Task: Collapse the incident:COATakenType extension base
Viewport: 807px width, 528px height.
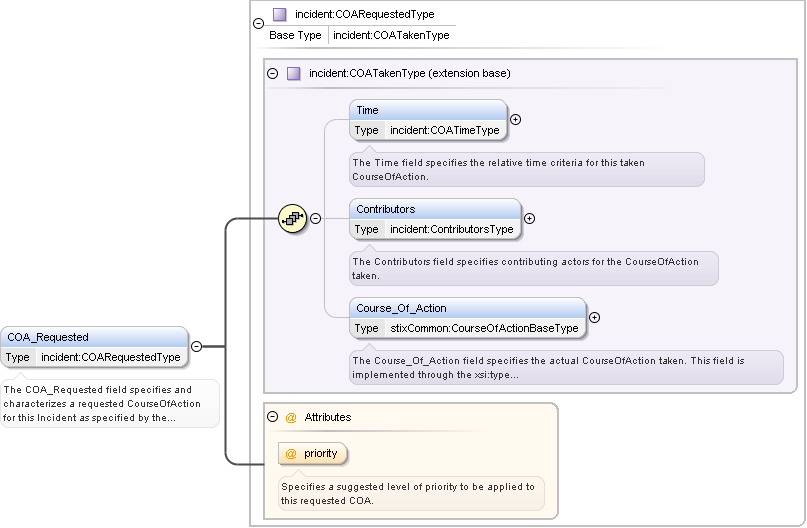Action: 273,74
